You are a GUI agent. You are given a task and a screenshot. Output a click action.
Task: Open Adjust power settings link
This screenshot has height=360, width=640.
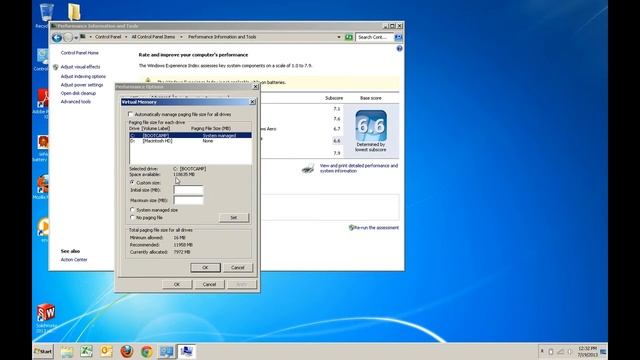click(82, 85)
